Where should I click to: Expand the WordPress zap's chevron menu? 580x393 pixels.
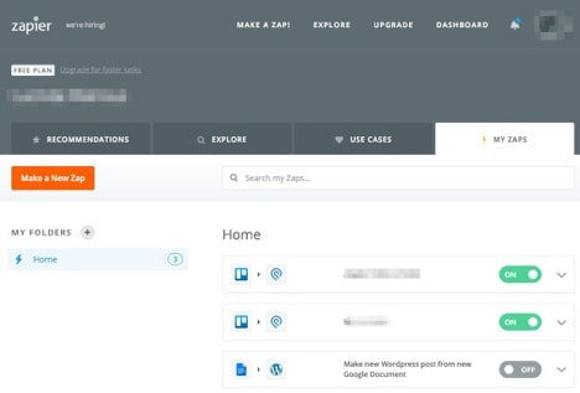point(561,369)
